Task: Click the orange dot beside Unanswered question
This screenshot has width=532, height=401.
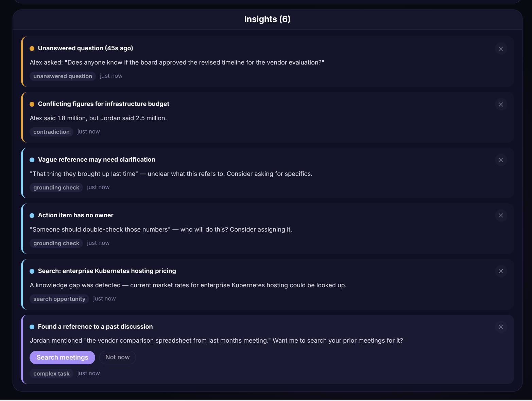Action: (x=32, y=49)
